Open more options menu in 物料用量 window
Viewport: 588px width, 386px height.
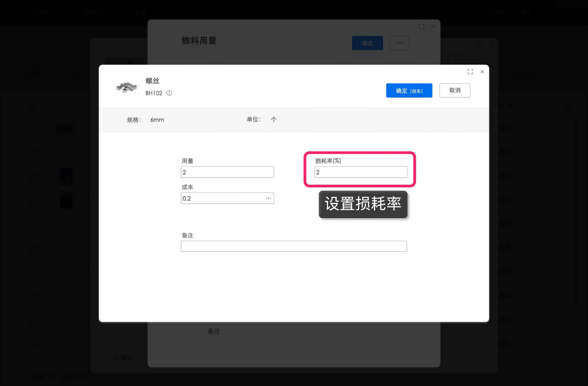(x=400, y=43)
